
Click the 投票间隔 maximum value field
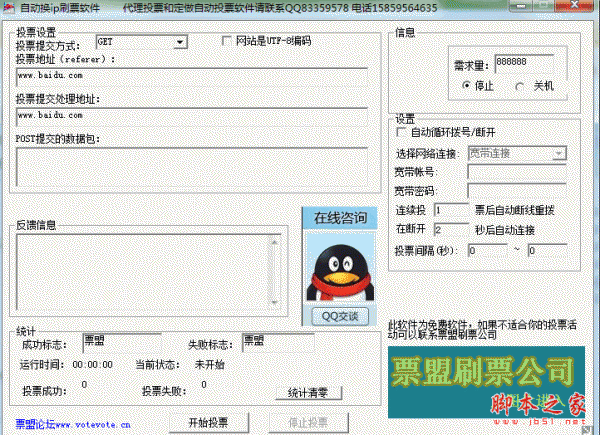pyautogui.click(x=548, y=251)
